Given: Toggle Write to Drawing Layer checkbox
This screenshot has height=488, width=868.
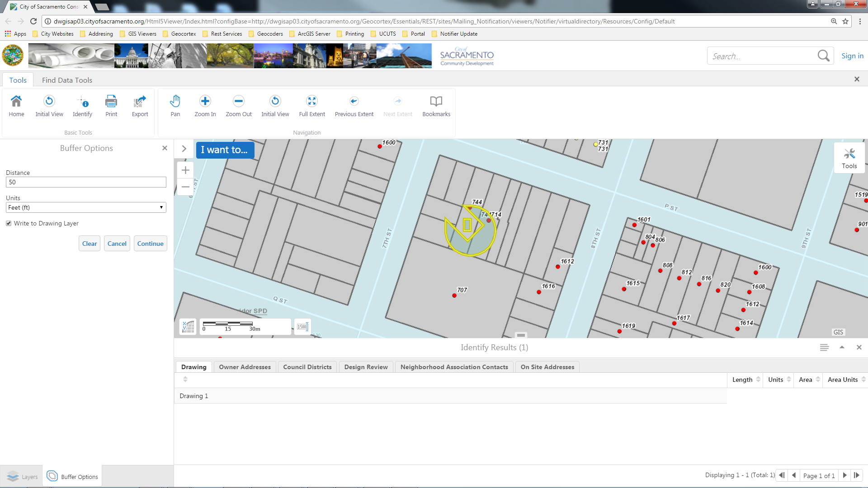Looking at the screenshot, I should (9, 223).
